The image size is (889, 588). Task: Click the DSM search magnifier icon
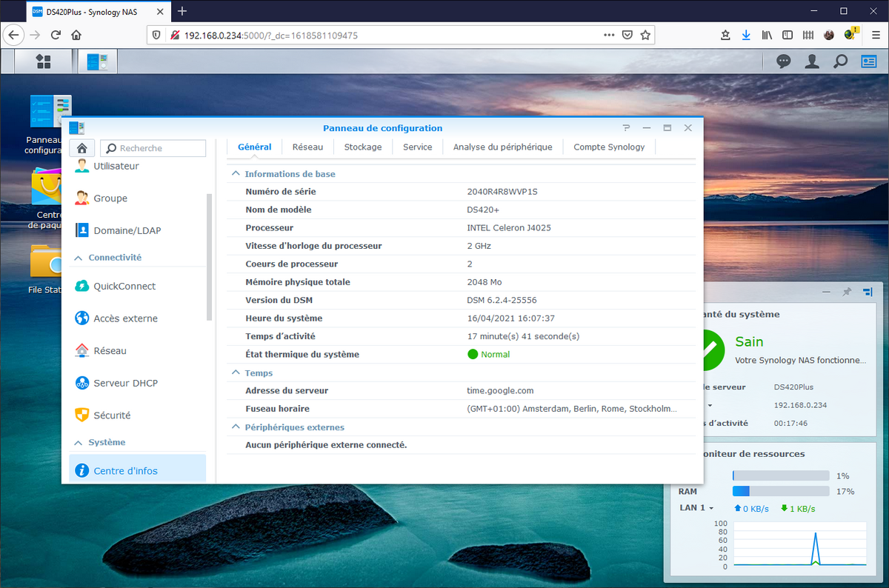(840, 61)
